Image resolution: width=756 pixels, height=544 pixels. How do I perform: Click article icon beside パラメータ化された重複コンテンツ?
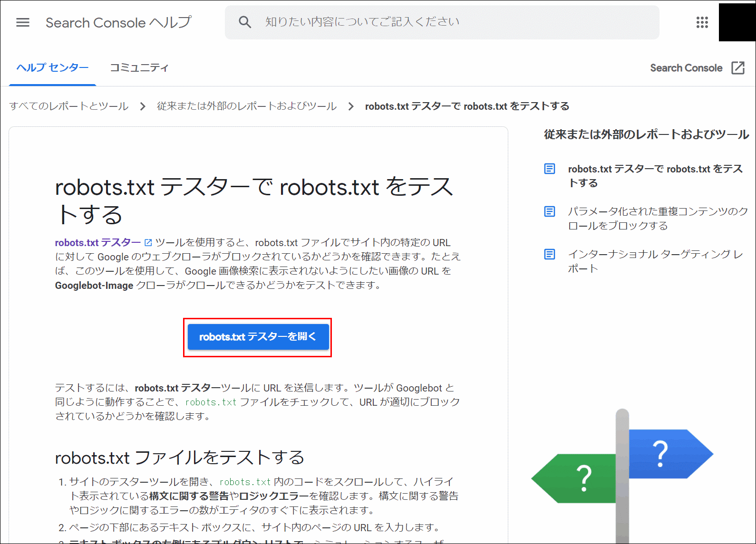point(550,211)
